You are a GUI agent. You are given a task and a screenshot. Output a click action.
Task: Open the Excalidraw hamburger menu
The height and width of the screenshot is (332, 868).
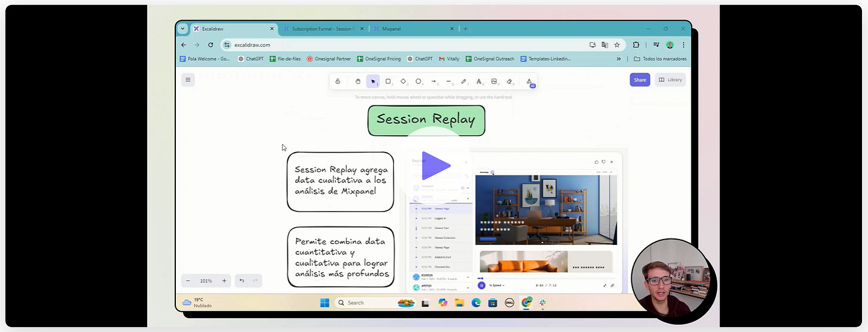pos(188,79)
